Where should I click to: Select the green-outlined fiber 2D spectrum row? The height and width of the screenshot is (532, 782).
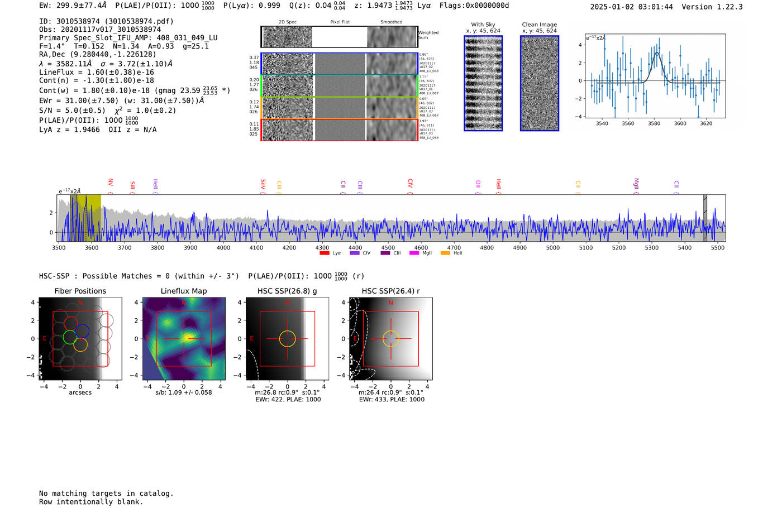click(x=339, y=86)
